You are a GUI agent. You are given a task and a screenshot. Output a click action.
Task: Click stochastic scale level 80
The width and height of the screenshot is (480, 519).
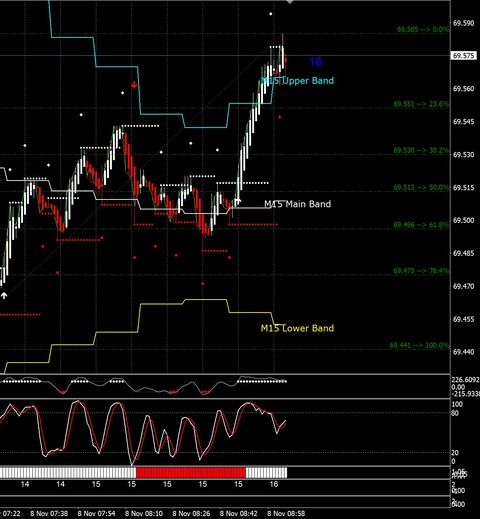[456, 413]
